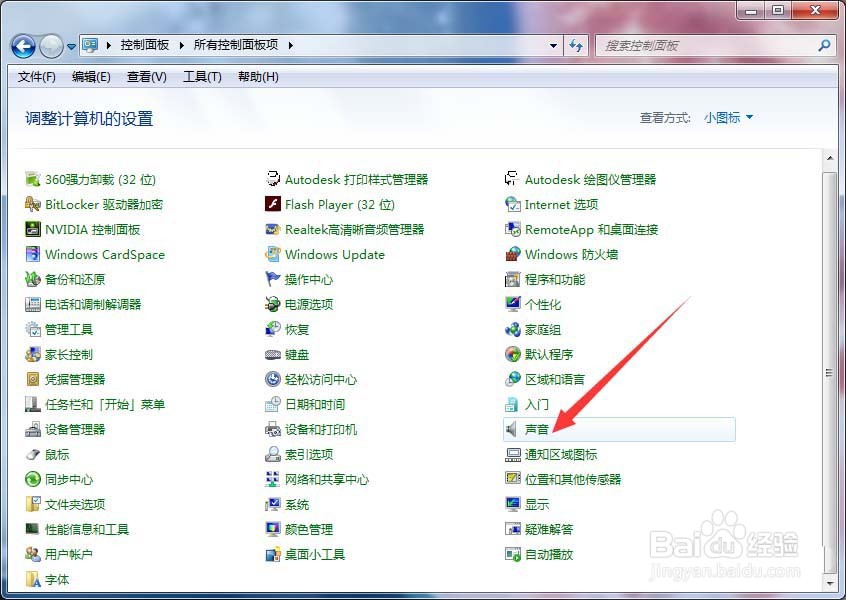Click the scrollbar up arrow

830,159
